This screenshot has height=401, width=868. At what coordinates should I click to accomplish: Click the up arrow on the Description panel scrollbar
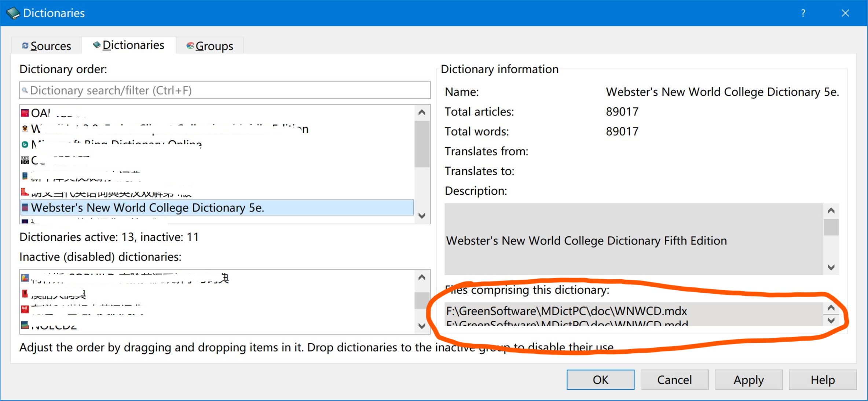831,210
